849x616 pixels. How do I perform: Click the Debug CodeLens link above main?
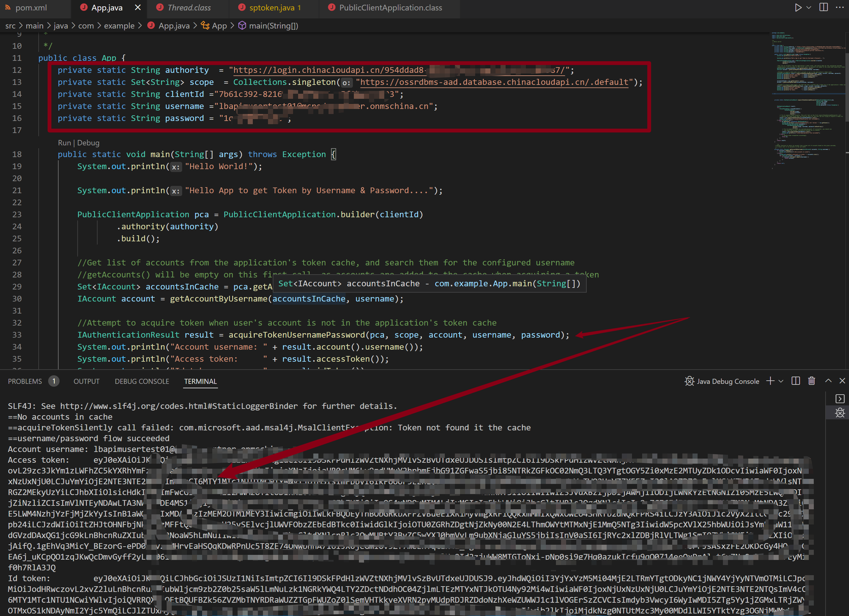(x=88, y=143)
